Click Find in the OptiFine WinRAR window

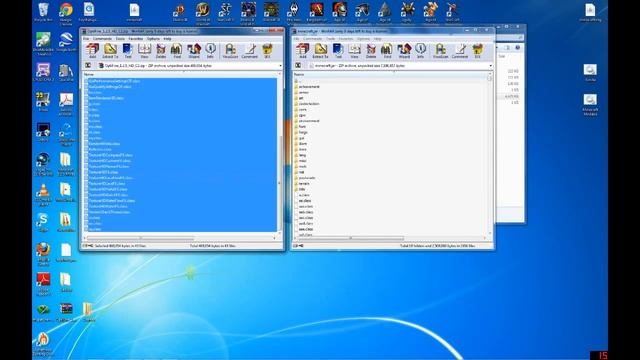pyautogui.click(x=176, y=51)
